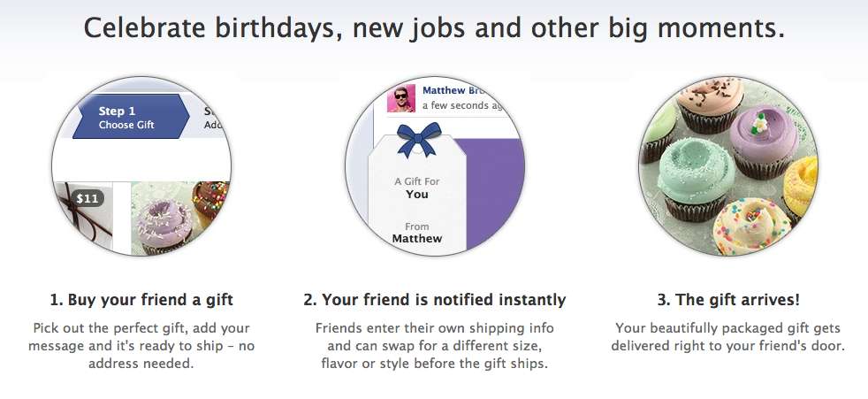Viewport: 868px width, 399px height.
Task: Click the '3. The gift arrives!' heading
Action: click(x=728, y=300)
